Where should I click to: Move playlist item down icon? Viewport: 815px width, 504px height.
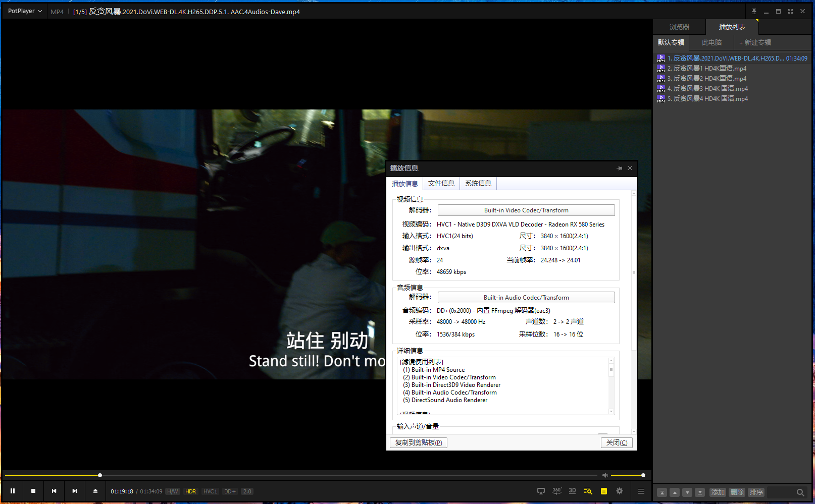click(687, 492)
